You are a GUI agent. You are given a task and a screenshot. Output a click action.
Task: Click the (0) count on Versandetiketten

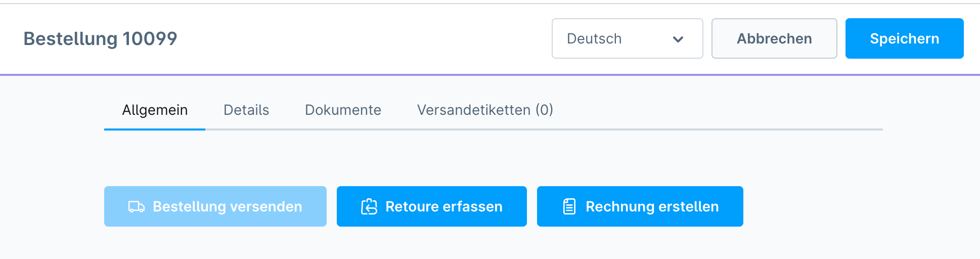(x=545, y=110)
